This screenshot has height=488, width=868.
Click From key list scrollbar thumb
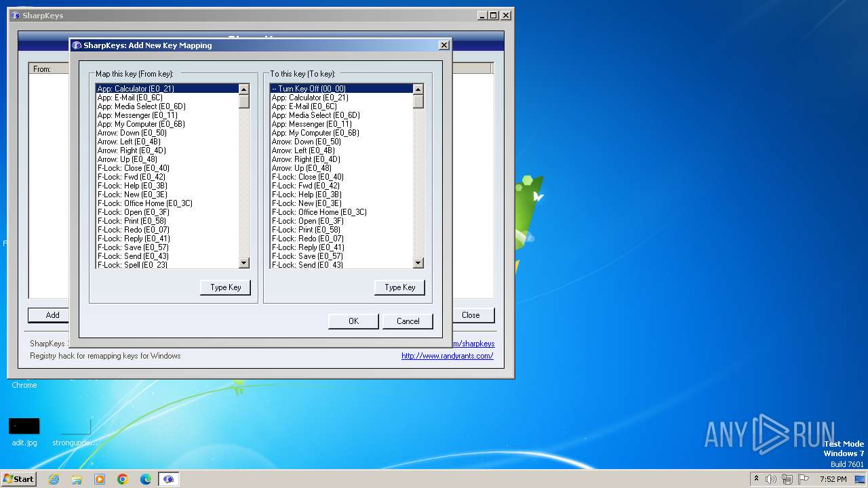click(x=244, y=101)
